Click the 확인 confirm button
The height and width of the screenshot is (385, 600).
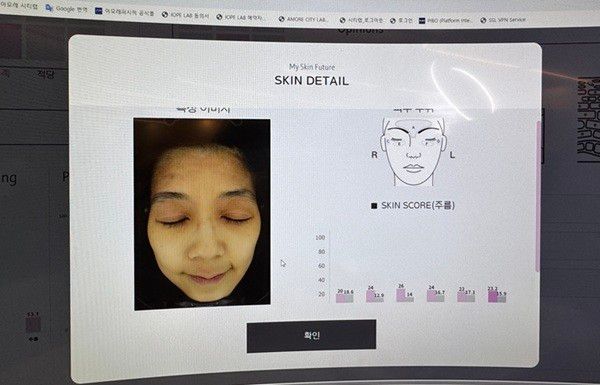click(311, 336)
